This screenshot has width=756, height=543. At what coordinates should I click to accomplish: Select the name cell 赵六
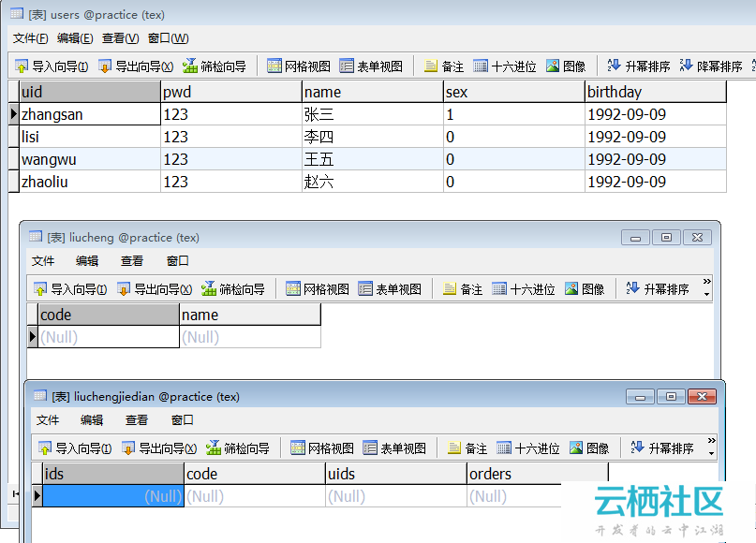373,182
